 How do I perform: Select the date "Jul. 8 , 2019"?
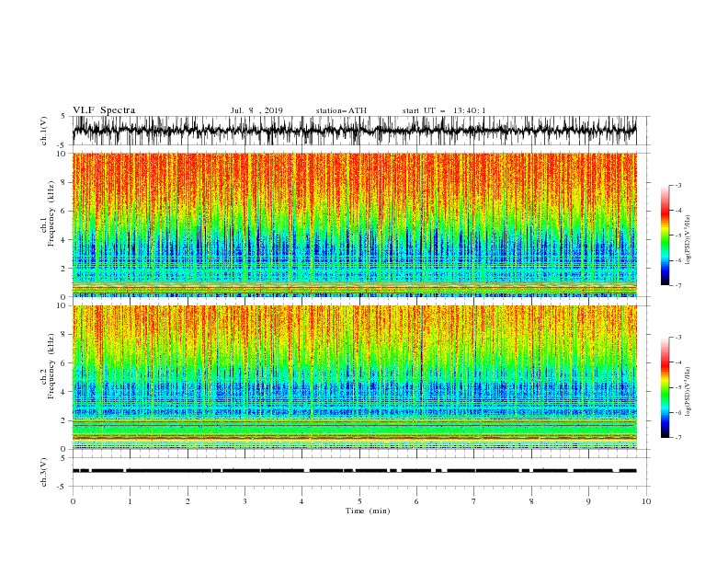[x=256, y=110]
